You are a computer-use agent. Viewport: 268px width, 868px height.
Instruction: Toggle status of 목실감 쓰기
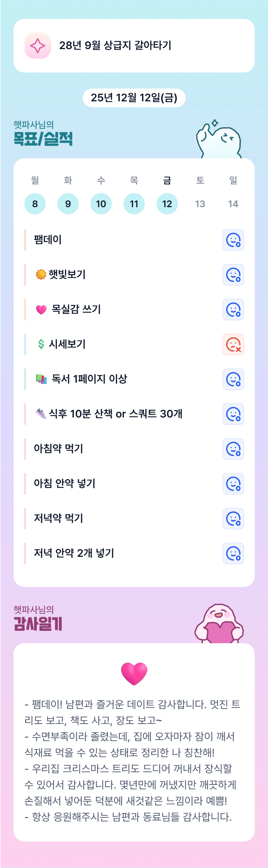(x=233, y=309)
